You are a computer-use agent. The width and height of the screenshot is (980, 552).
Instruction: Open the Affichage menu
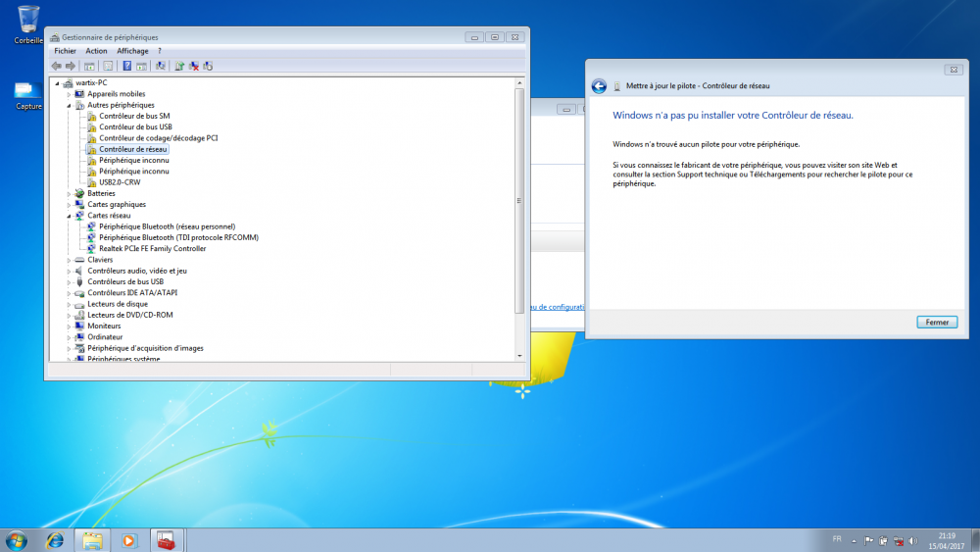[x=132, y=51]
